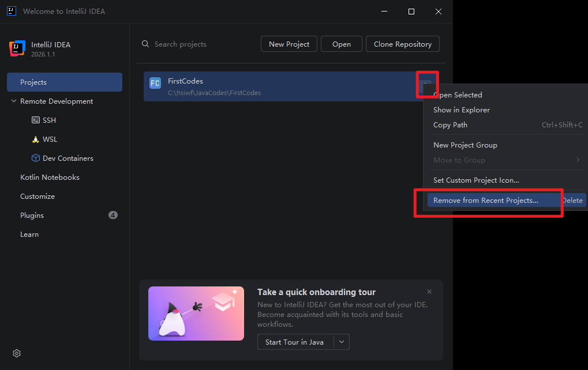Screen dimensions: 588x370
Task: Click the Open button
Action: point(342,44)
